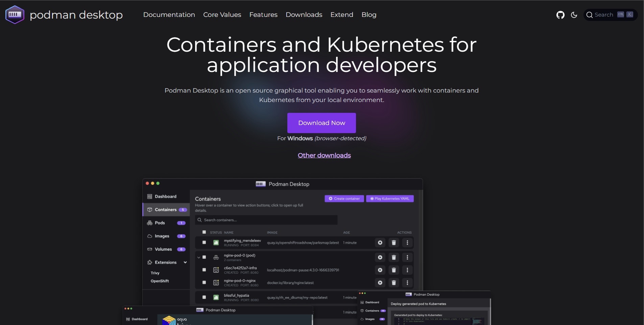Delete the c6ec7e42f2a7-infra container
The height and width of the screenshot is (325, 644).
point(394,270)
